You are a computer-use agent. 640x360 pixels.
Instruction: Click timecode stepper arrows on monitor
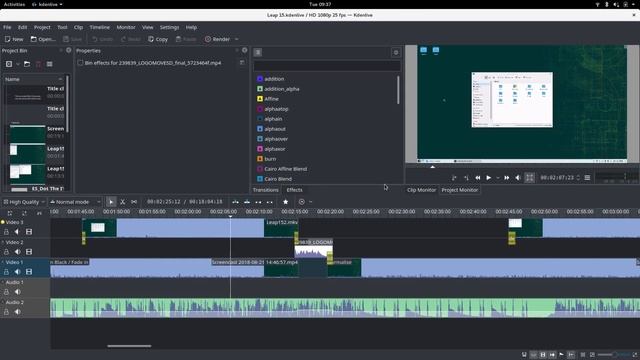tap(578, 178)
